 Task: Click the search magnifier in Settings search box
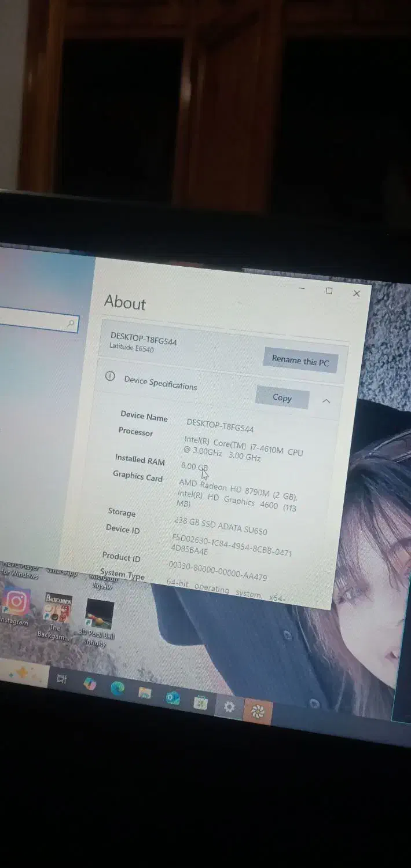[71, 323]
